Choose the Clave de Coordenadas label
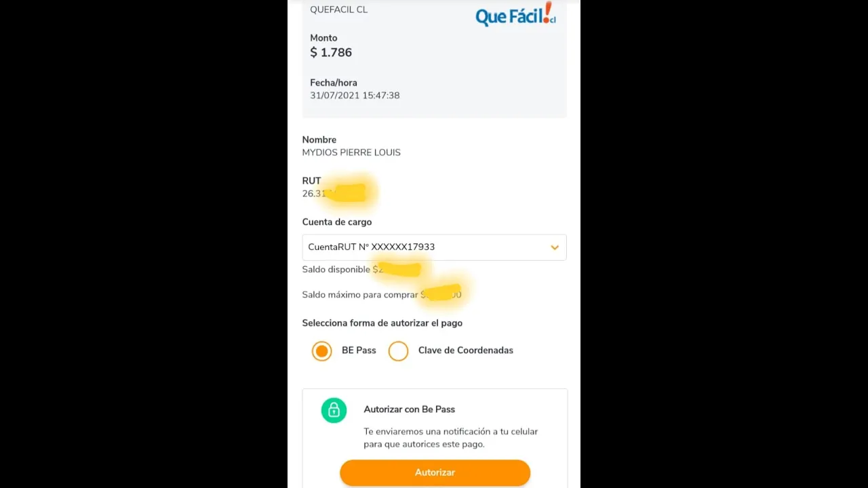868x488 pixels. pos(465,350)
